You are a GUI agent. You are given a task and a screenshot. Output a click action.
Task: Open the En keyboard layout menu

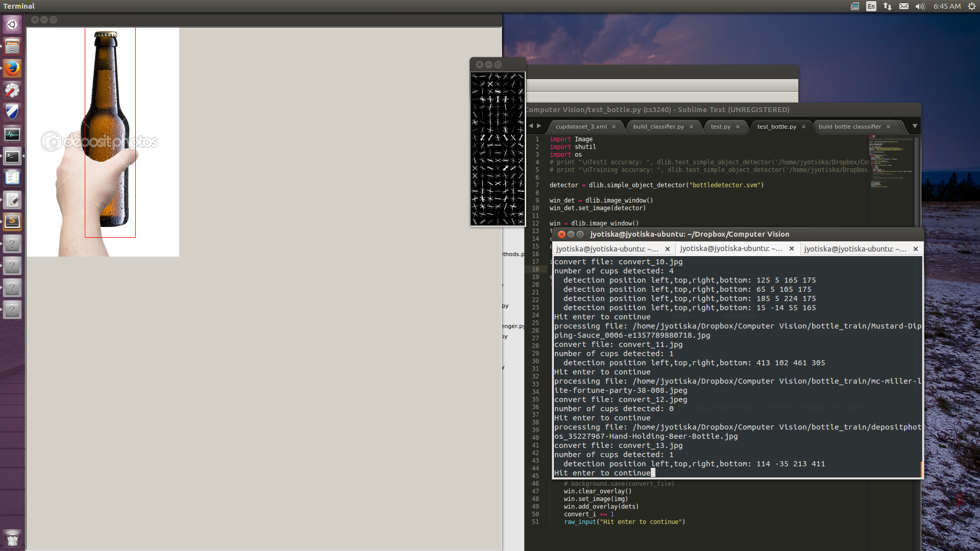pos(871,6)
